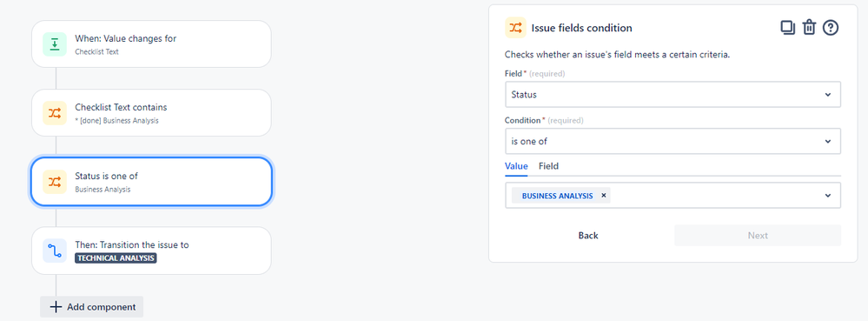
Task: Click the orange icon beside 'Issue fields condition'
Action: point(515,28)
